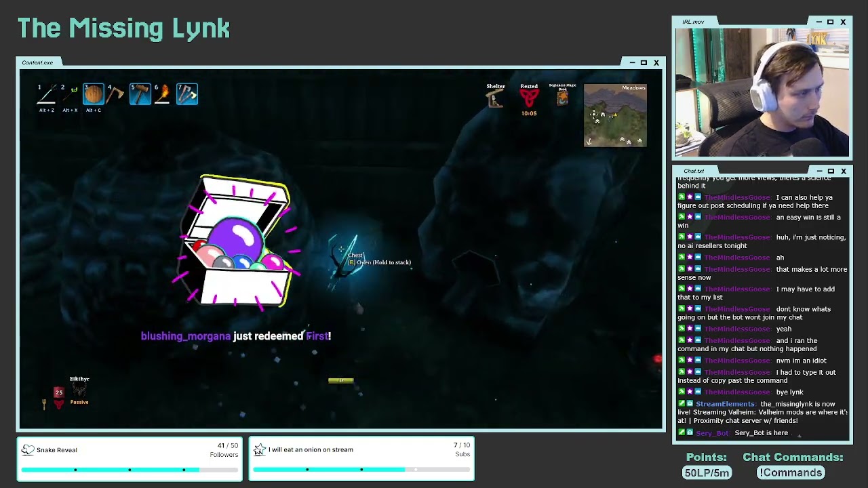Click the Chat.txt window title
This screenshot has width=868, height=488.
click(x=694, y=171)
